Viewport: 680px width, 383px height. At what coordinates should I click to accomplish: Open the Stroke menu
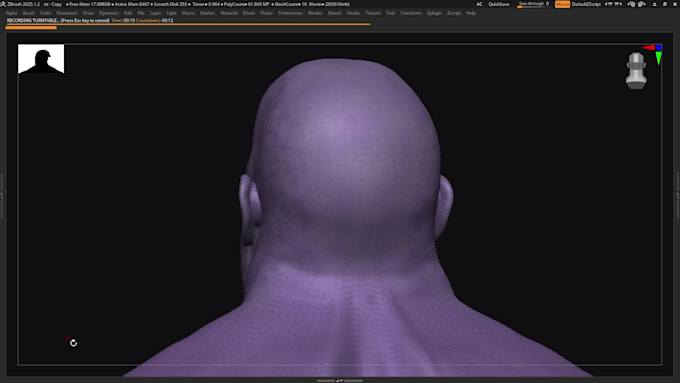(x=353, y=13)
